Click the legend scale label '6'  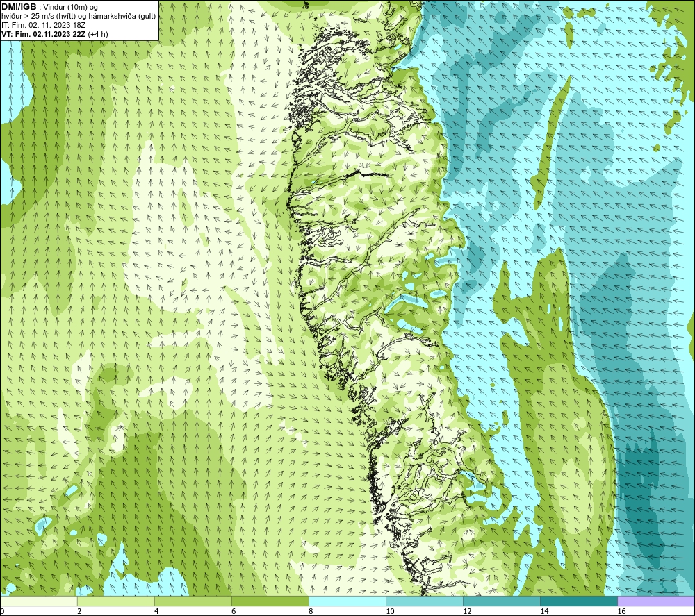click(x=234, y=612)
